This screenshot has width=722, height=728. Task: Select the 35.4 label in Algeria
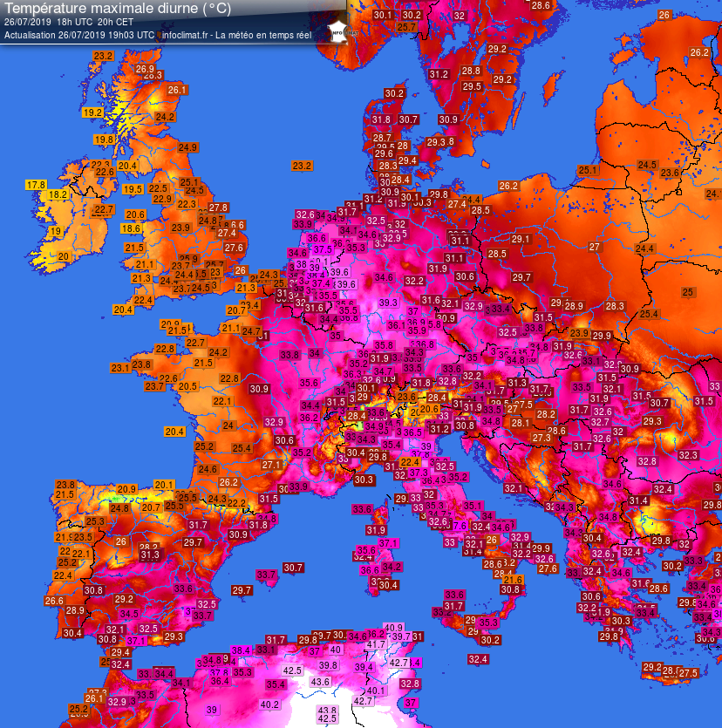(276, 684)
